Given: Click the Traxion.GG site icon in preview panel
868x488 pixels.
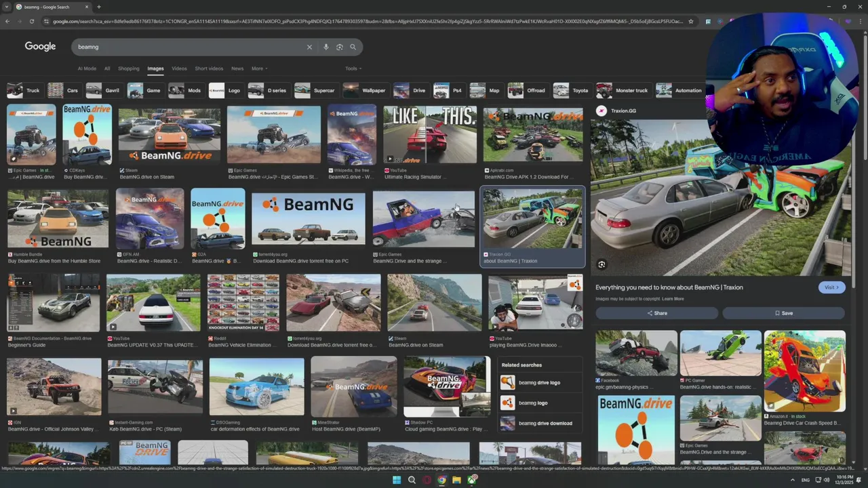Looking at the screenshot, I should (x=601, y=110).
